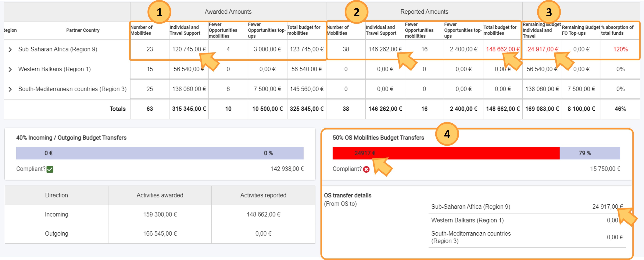Select the 3 000,00 € top-ups cell
Image resolution: width=644 pixels, height=260 pixels.
(x=267, y=49)
